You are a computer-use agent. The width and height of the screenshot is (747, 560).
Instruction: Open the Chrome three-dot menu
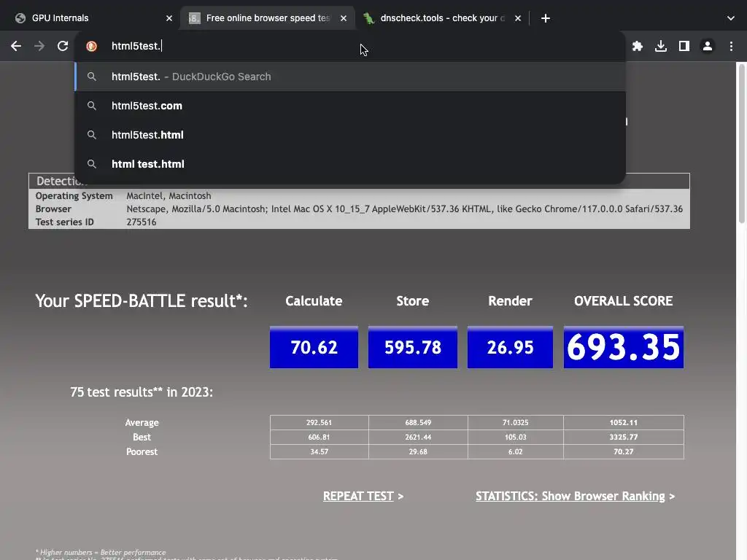click(x=731, y=46)
